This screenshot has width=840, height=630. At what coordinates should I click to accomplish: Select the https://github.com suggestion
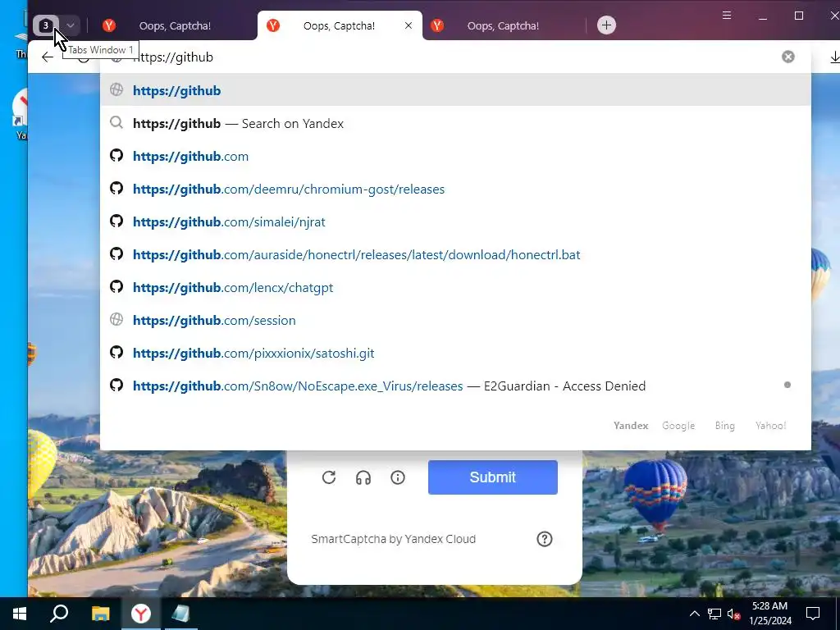coord(455,156)
